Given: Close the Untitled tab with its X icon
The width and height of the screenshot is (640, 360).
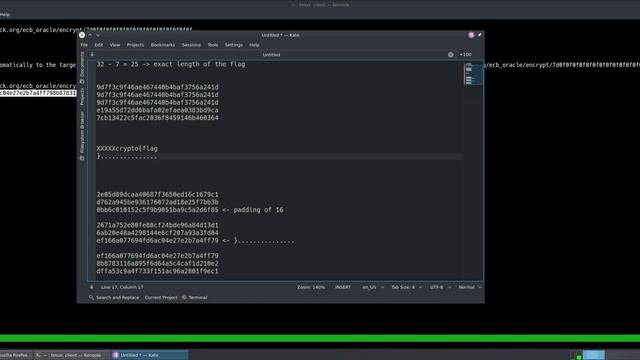Looking at the screenshot, I should pyautogui.click(x=451, y=55).
